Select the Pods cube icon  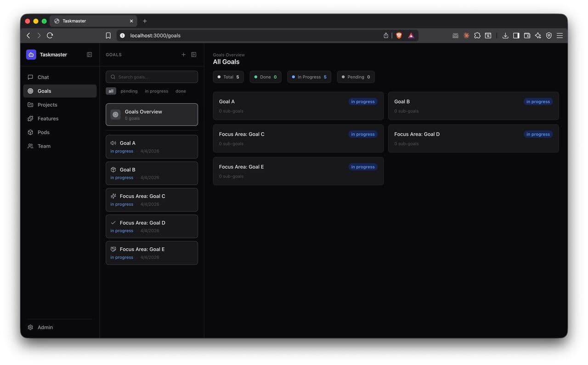tap(30, 132)
